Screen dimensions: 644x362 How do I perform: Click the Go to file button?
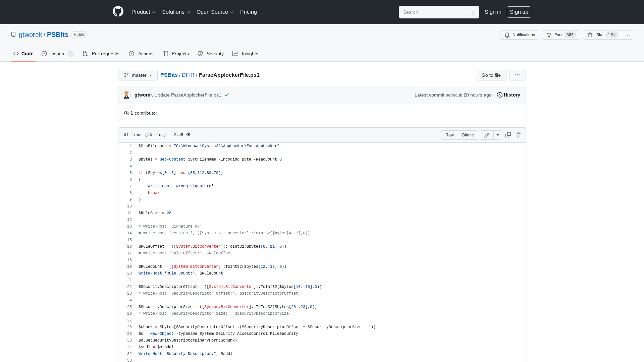coord(491,75)
